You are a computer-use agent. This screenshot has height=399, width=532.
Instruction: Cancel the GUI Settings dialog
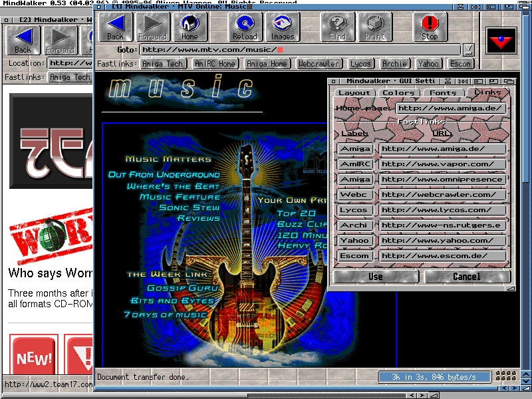(x=467, y=277)
